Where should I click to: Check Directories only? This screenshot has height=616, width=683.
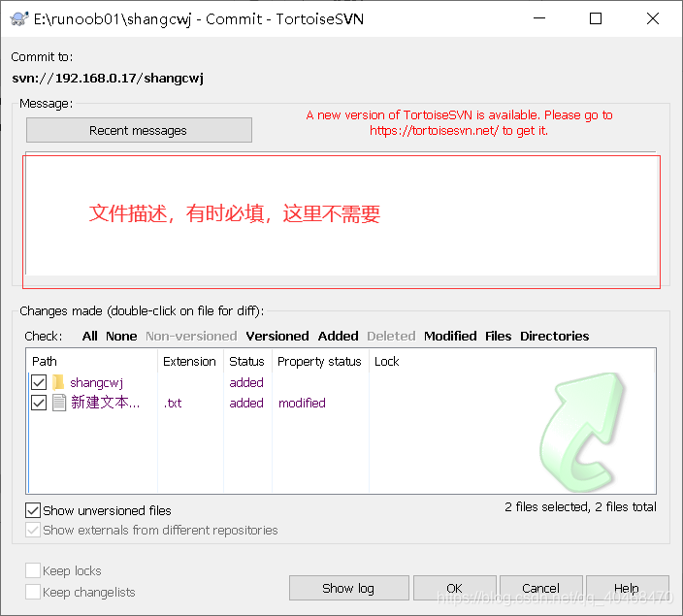click(x=555, y=336)
